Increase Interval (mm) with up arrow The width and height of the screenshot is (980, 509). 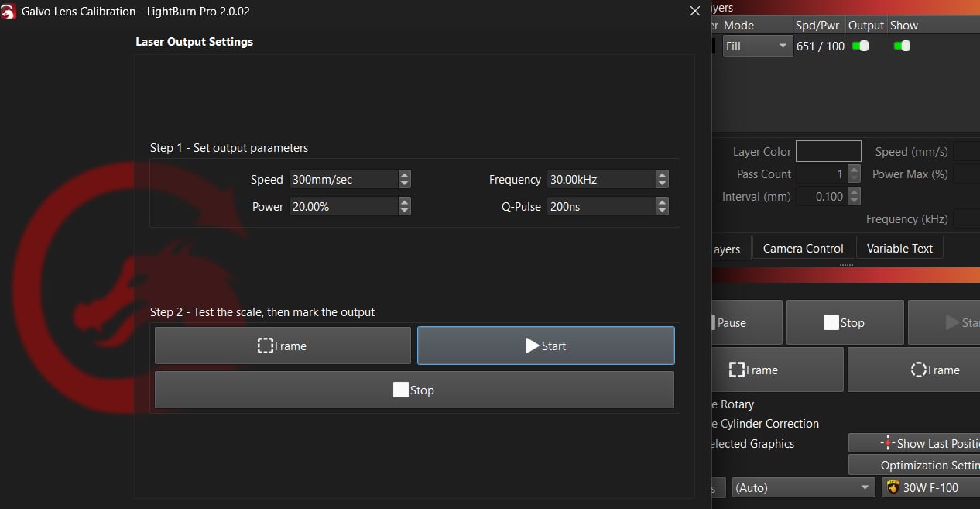tap(854, 192)
